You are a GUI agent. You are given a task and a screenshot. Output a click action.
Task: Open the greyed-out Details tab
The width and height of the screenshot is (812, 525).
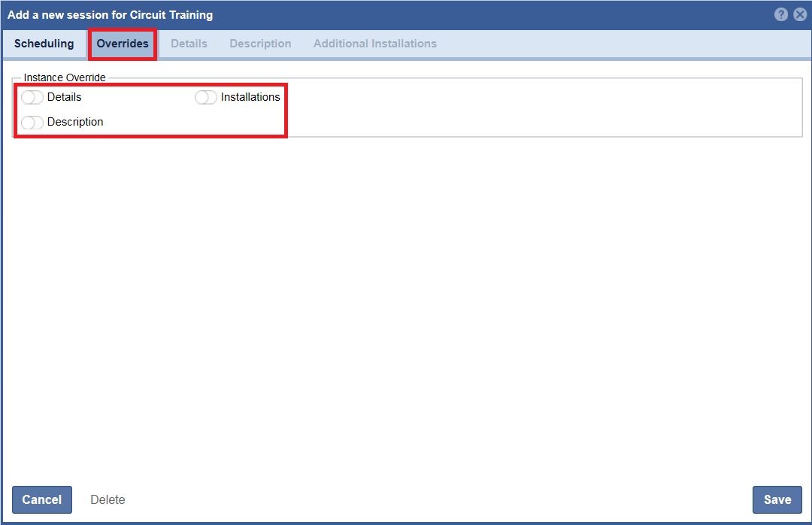point(189,44)
